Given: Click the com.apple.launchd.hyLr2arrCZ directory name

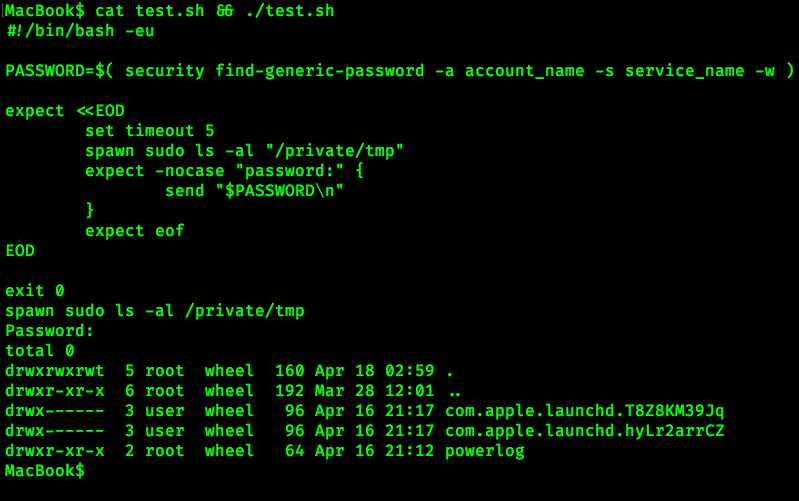Looking at the screenshot, I should 585,430.
